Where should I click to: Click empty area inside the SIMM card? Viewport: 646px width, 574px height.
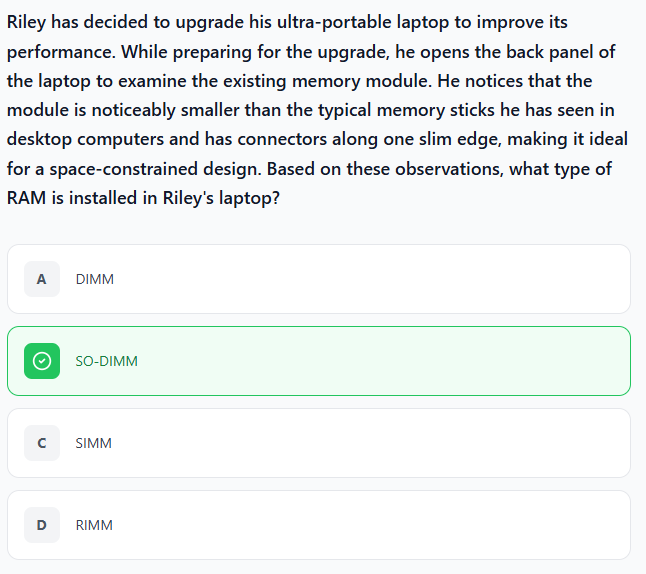point(371,443)
